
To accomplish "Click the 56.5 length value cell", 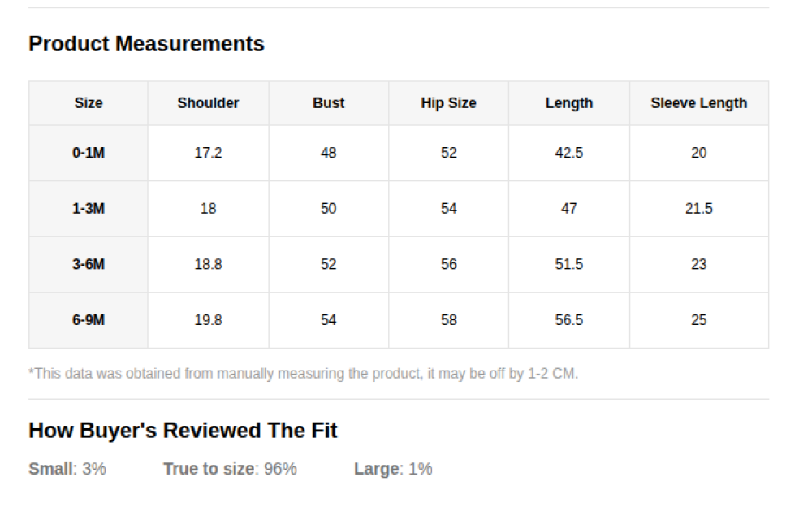I will (x=568, y=320).
